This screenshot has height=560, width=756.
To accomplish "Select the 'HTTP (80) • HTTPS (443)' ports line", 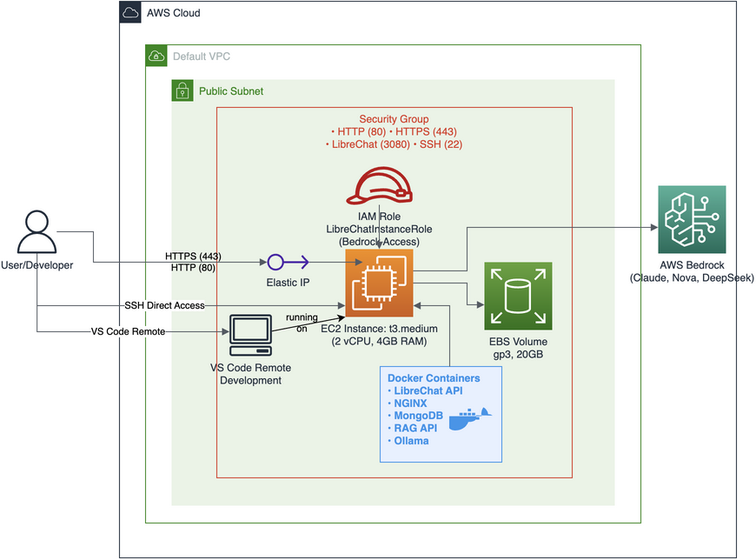I will click(394, 131).
